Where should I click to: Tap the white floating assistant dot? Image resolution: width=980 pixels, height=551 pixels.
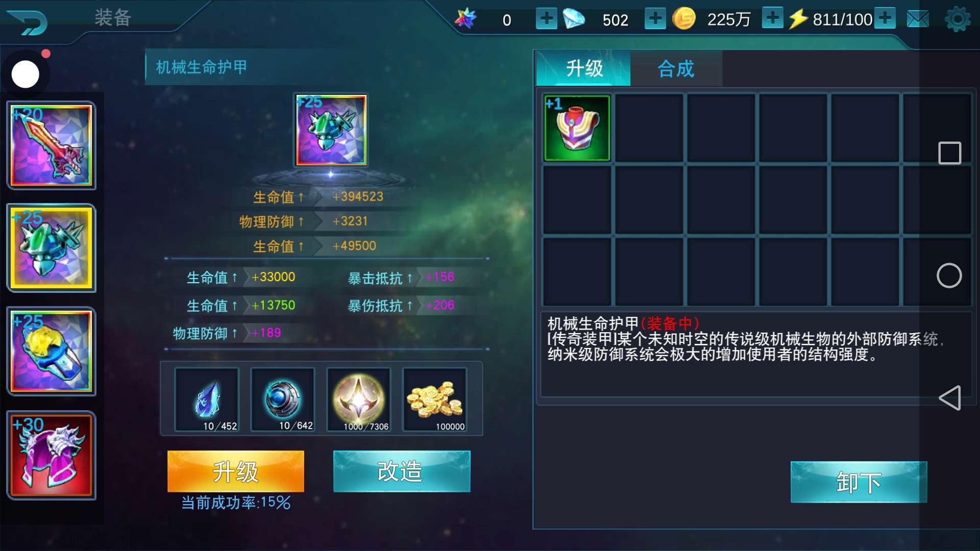point(25,75)
